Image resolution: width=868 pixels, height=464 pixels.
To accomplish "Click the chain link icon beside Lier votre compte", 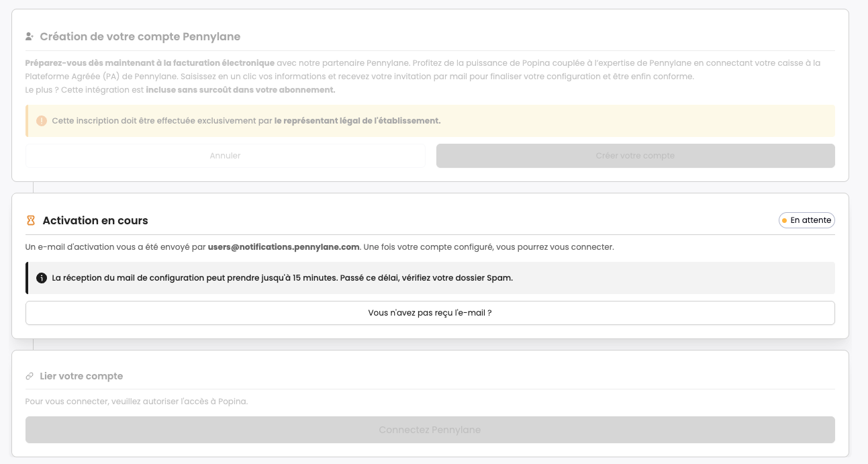I will 30,376.
